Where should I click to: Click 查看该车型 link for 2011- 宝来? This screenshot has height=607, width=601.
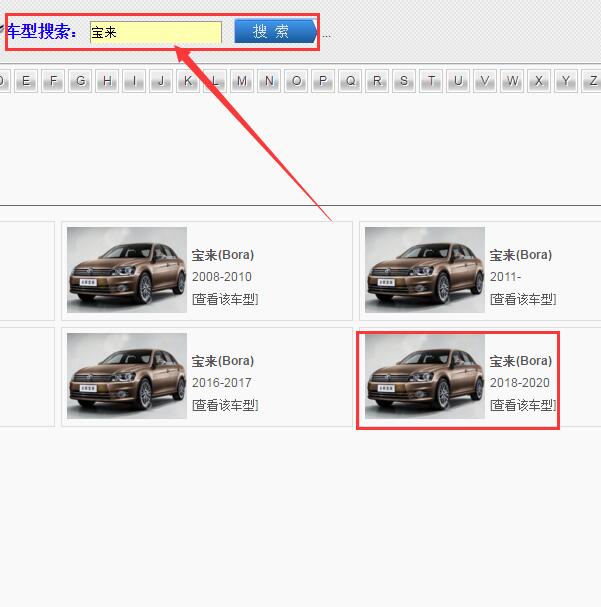523,299
